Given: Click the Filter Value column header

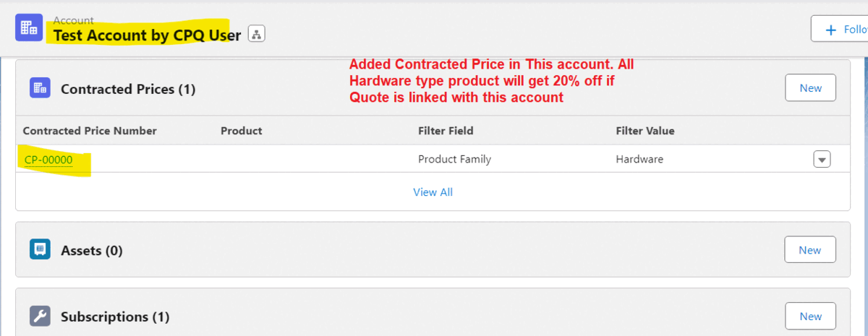Looking at the screenshot, I should click(x=644, y=131).
